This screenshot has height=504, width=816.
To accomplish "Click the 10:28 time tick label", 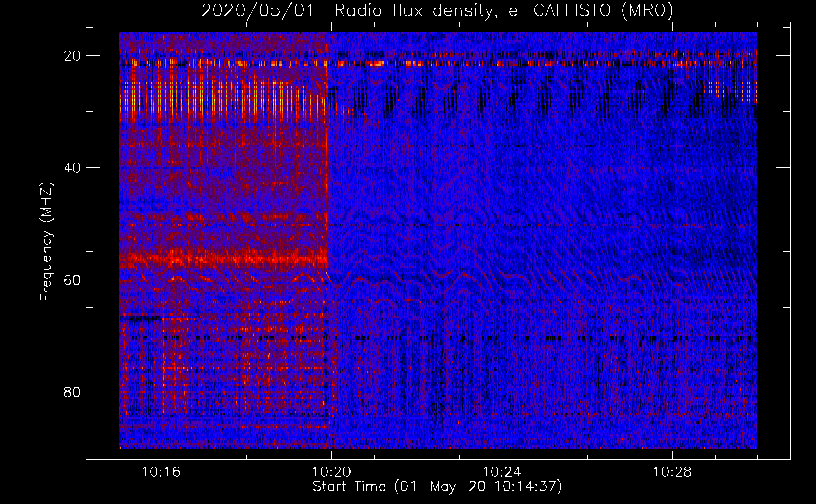I will 672,472.
